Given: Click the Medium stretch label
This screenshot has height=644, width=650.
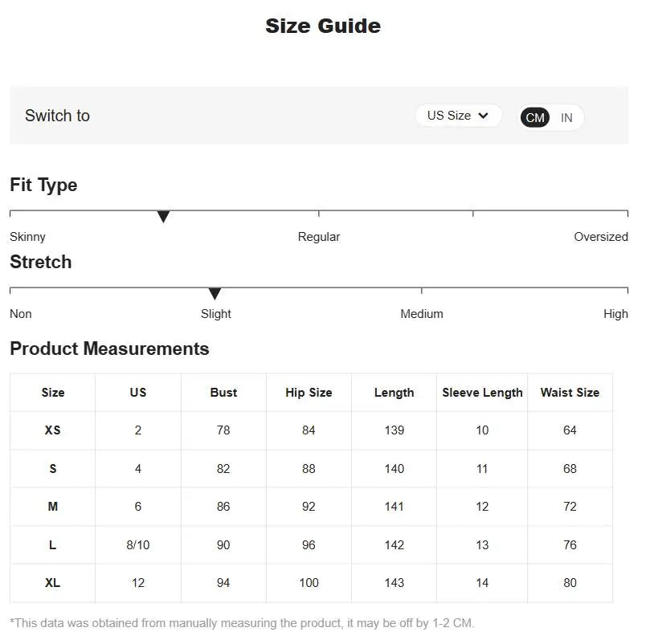Looking at the screenshot, I should (421, 314).
